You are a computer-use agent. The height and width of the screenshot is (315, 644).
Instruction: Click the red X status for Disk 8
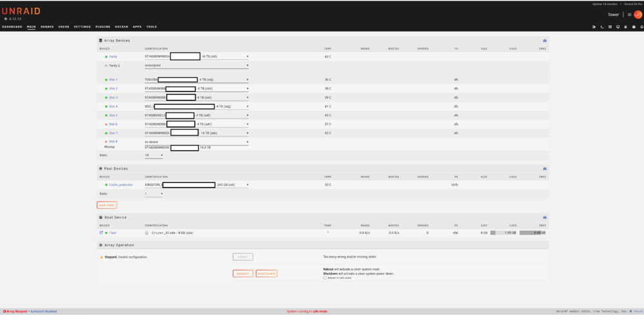pyautogui.click(x=106, y=142)
